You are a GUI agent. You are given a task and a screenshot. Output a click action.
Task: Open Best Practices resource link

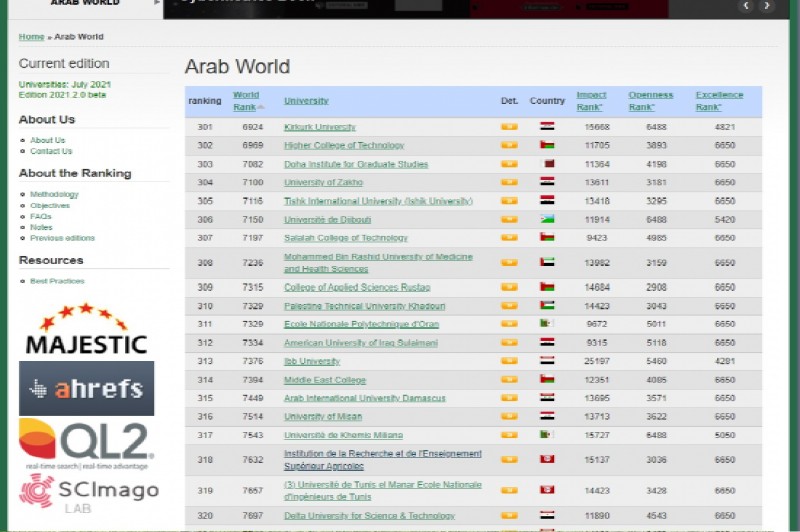[57, 281]
